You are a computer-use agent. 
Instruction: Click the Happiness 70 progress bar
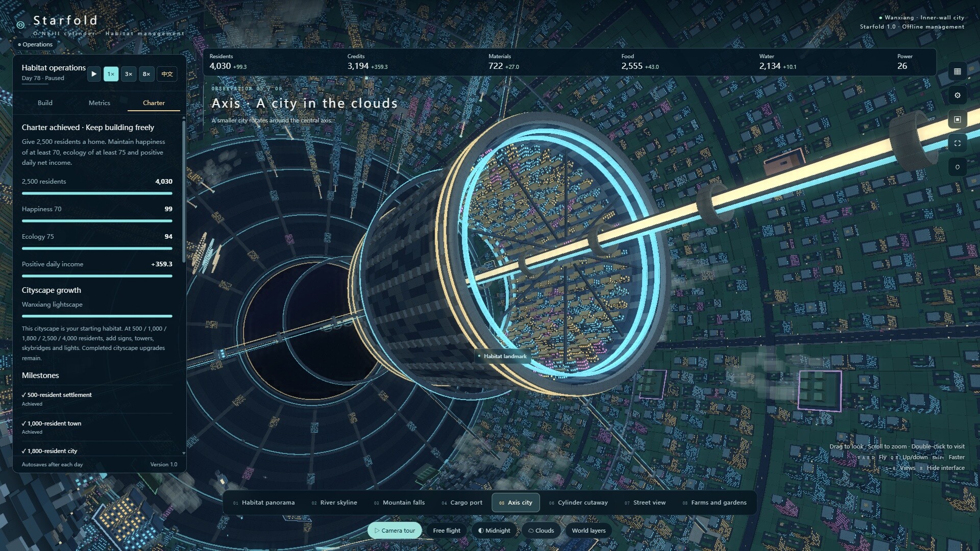[x=97, y=221]
